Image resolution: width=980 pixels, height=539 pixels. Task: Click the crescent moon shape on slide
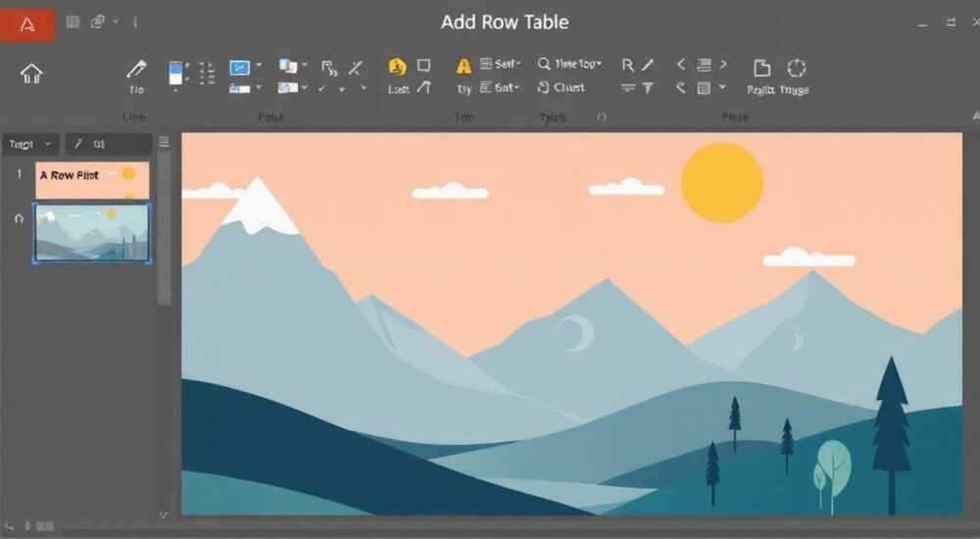tap(577, 333)
